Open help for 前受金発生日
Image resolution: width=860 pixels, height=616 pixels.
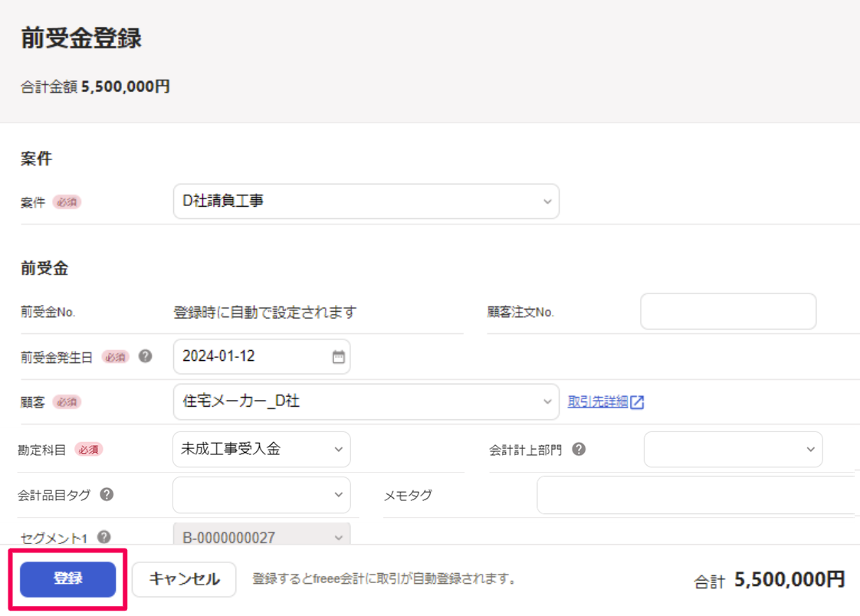point(146,356)
